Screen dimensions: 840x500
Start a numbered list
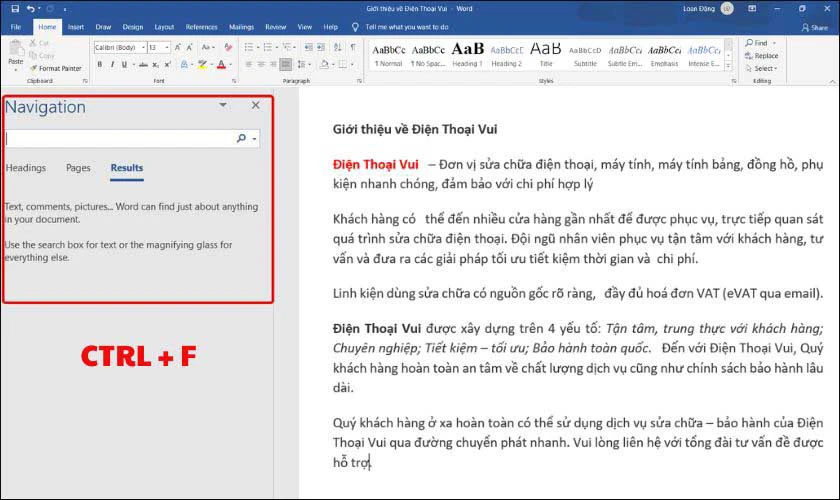[268, 48]
